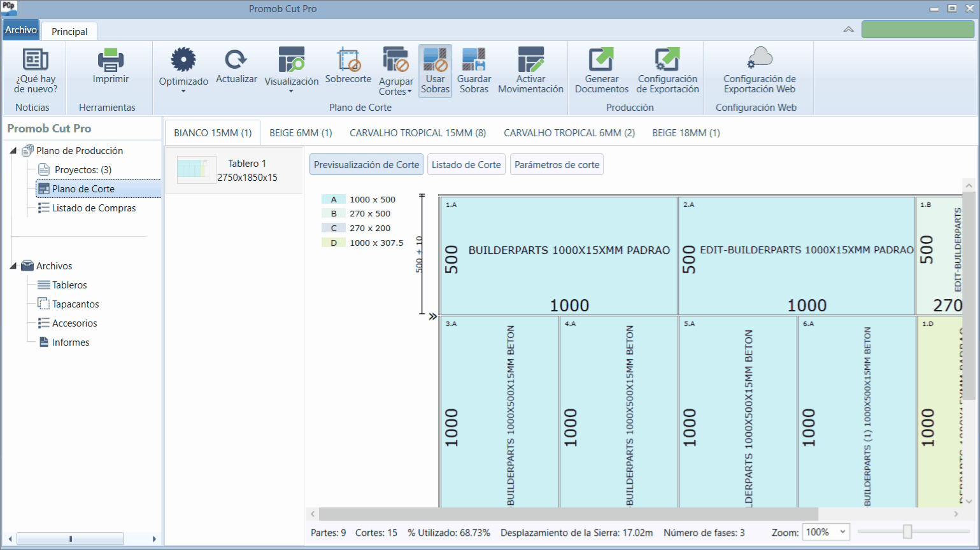Click Activar Movimentación icon
Viewport: 980px width, 550px height.
click(531, 60)
